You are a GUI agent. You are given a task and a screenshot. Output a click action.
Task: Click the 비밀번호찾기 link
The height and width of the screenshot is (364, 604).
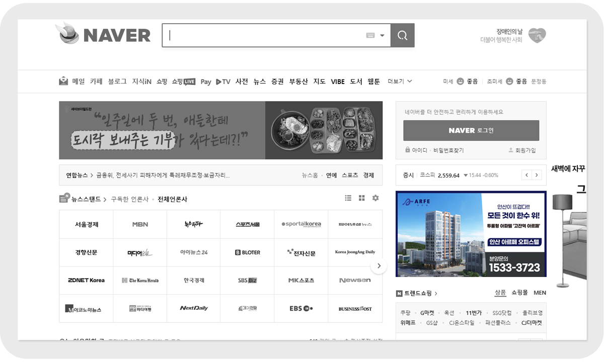448,150
